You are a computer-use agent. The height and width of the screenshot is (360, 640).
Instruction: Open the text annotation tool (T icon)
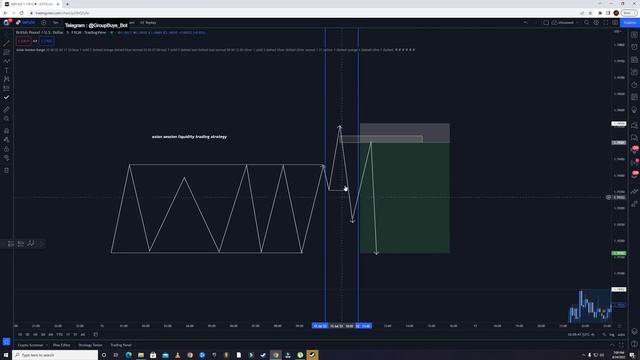(6, 70)
